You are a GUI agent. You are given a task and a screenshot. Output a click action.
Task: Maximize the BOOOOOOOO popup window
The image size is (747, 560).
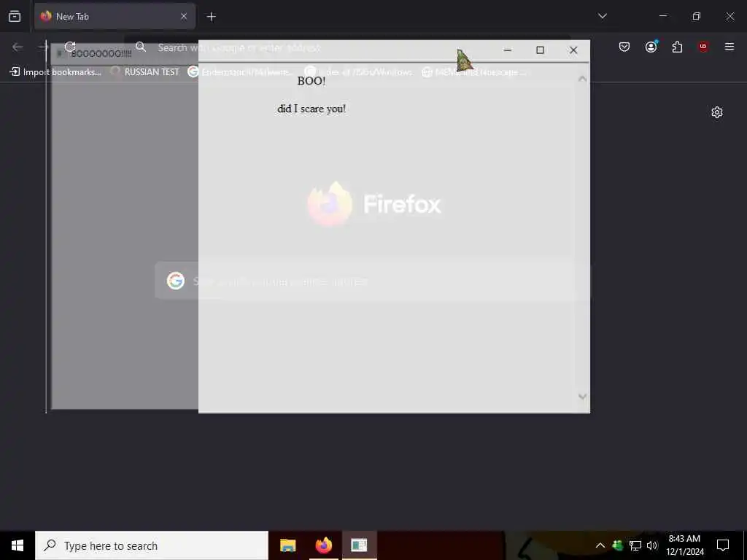click(540, 50)
